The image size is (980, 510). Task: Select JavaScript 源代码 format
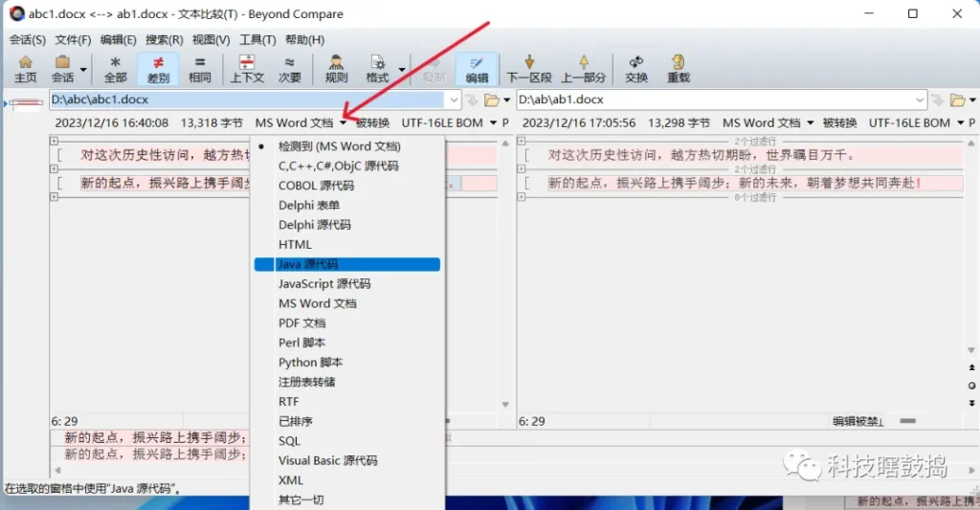[347, 284]
